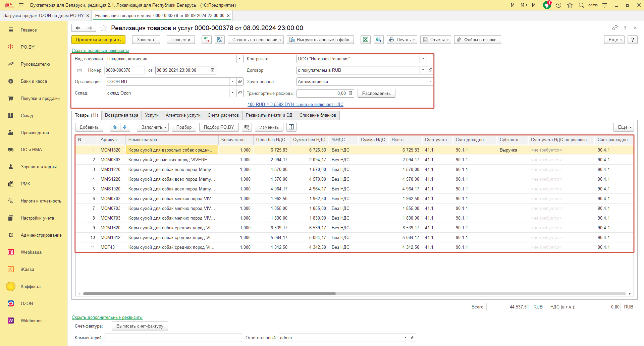
Task: Open Контрагент record with open icon
Action: [430, 59]
